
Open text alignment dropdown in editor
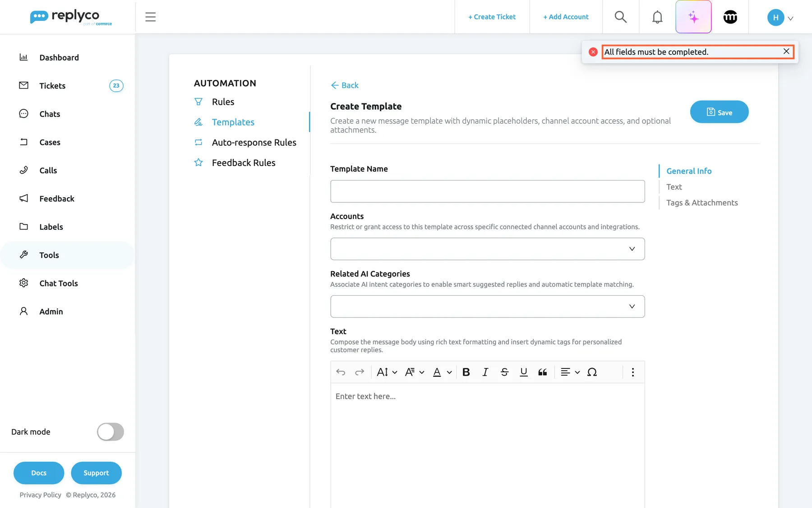tap(570, 372)
